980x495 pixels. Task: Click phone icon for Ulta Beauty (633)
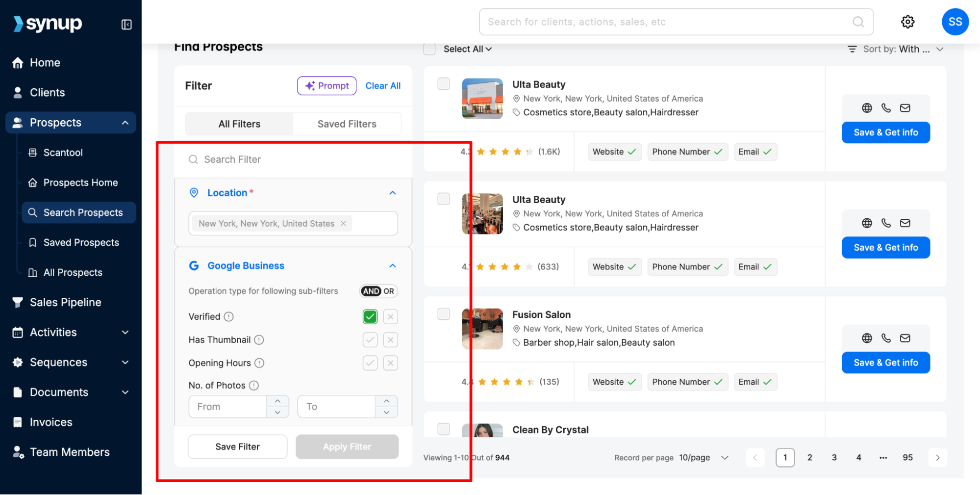[x=886, y=223]
